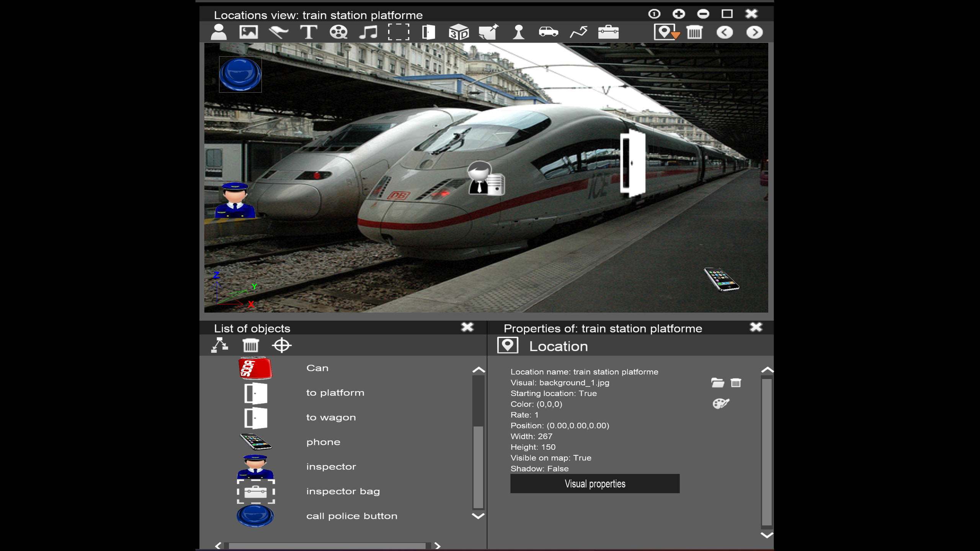Select the add Text tool
The width and height of the screenshot is (980, 551).
309,32
